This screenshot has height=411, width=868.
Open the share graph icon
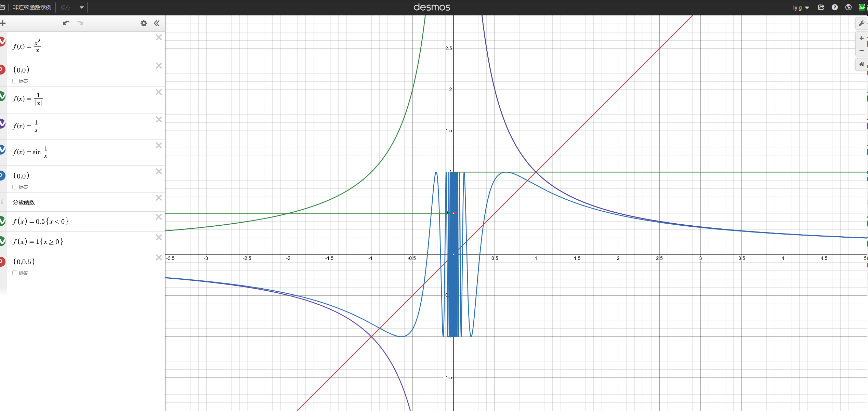tap(821, 8)
